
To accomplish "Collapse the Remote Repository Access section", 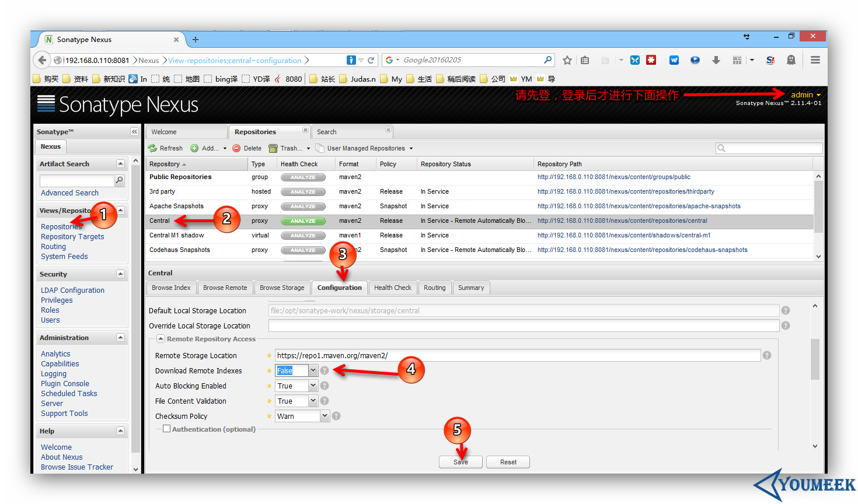I will tap(161, 338).
